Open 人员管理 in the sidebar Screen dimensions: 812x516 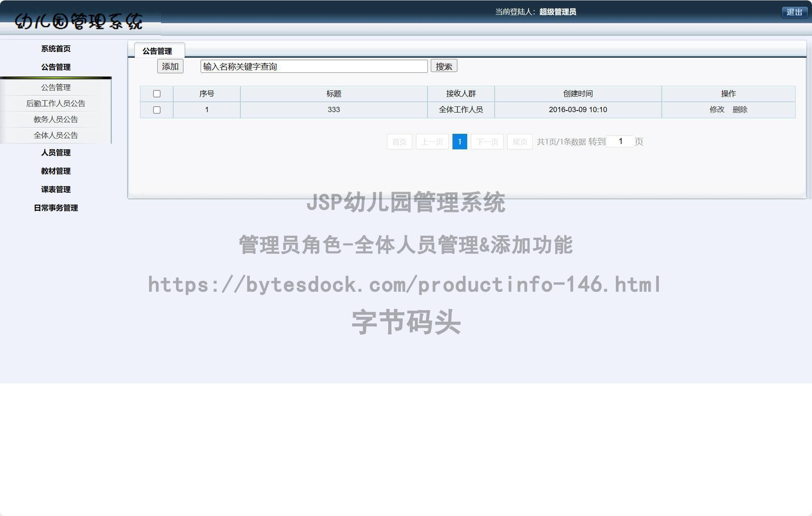click(x=56, y=153)
